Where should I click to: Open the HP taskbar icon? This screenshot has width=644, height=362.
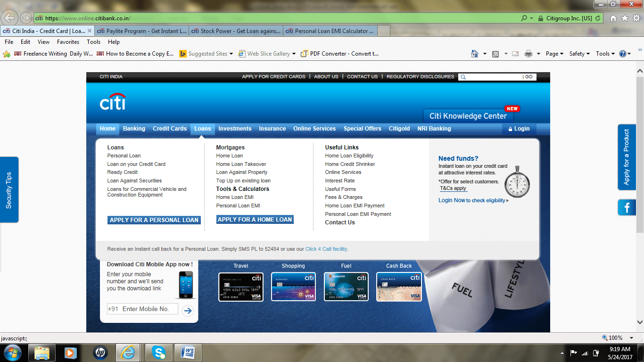coord(100,353)
